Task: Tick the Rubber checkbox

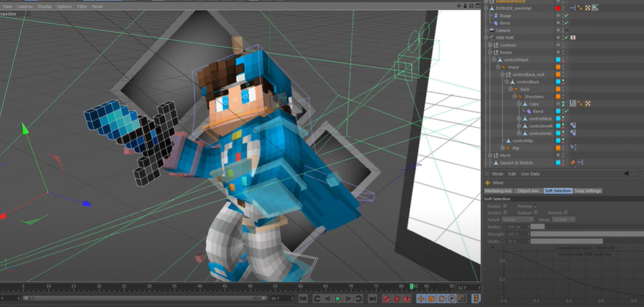Action: (536, 212)
